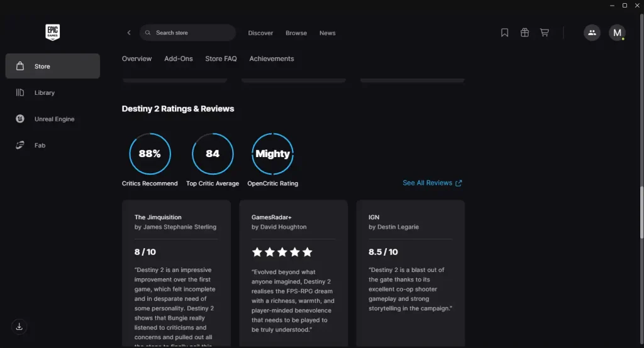Viewport: 644px width, 348px height.
Task: Click the page vertical scrollbar thumb
Action: [x=641, y=212]
